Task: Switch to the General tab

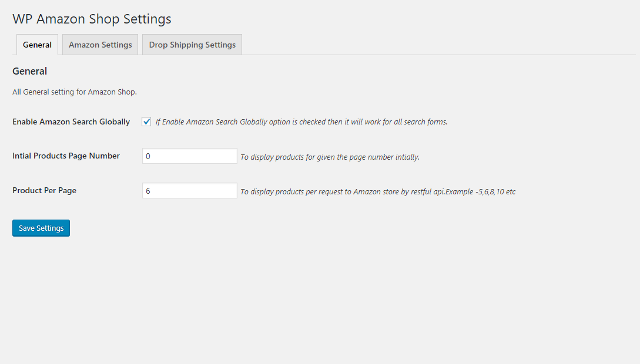Action: point(37,45)
